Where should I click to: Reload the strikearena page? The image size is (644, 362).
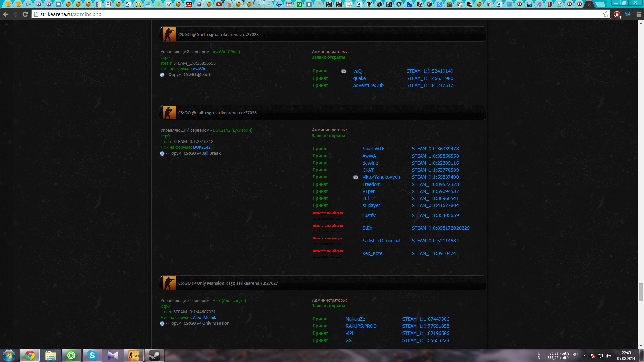pyautogui.click(x=25, y=14)
